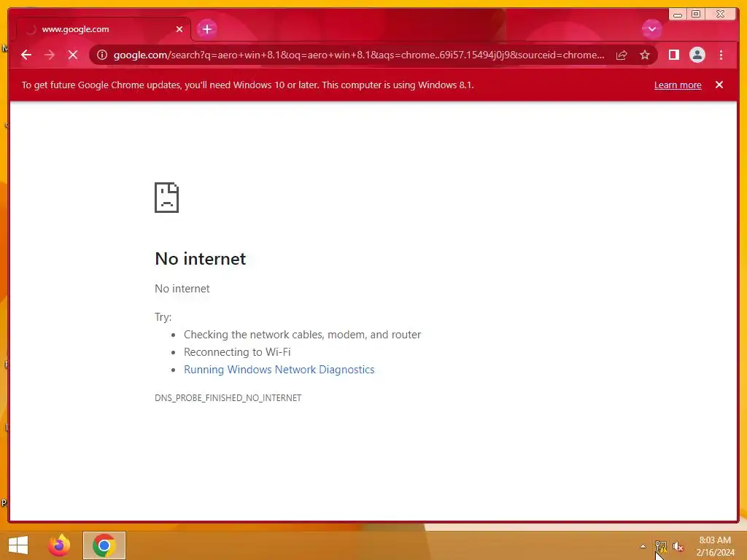747x560 pixels.
Task: Go back to the previous page
Action: tap(26, 55)
